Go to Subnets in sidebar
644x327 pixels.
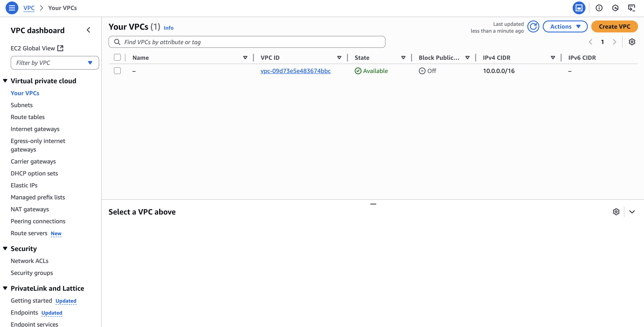click(x=22, y=105)
